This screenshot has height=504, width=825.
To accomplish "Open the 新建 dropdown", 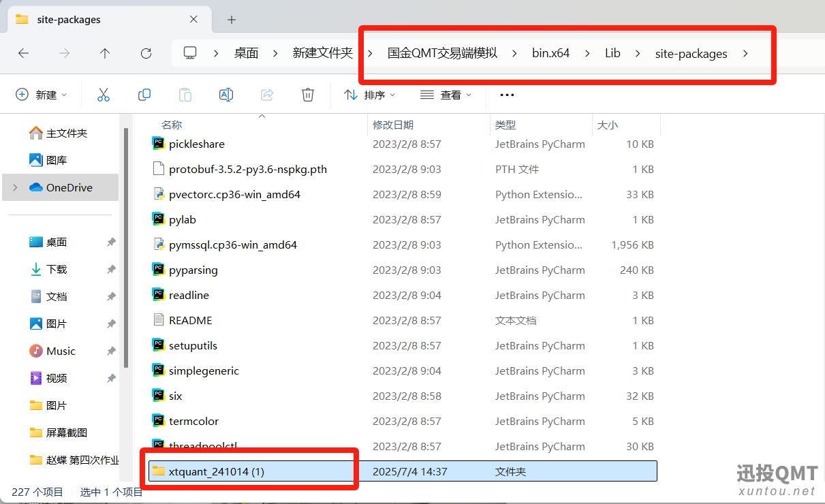I will [x=42, y=95].
